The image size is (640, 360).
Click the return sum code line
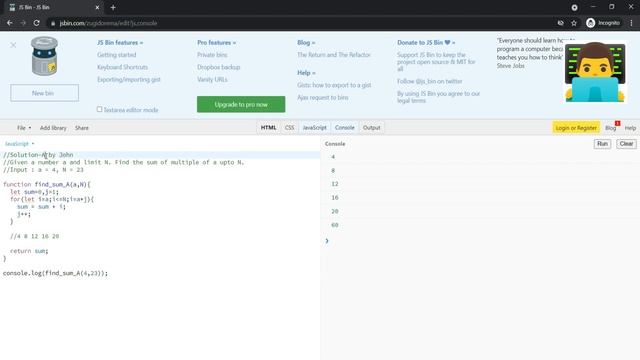(x=29, y=251)
